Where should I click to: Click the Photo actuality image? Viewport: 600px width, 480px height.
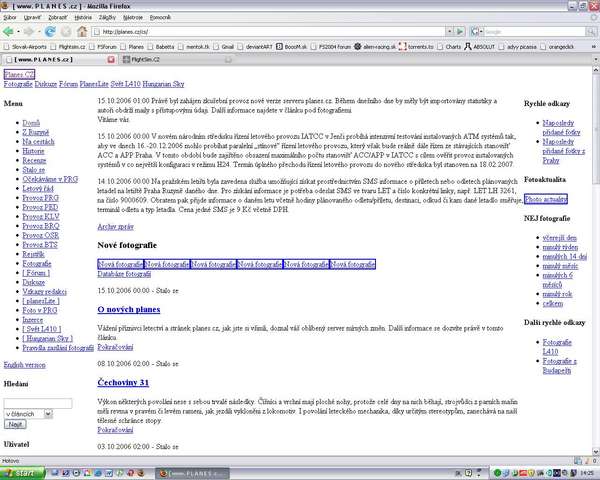click(x=546, y=199)
